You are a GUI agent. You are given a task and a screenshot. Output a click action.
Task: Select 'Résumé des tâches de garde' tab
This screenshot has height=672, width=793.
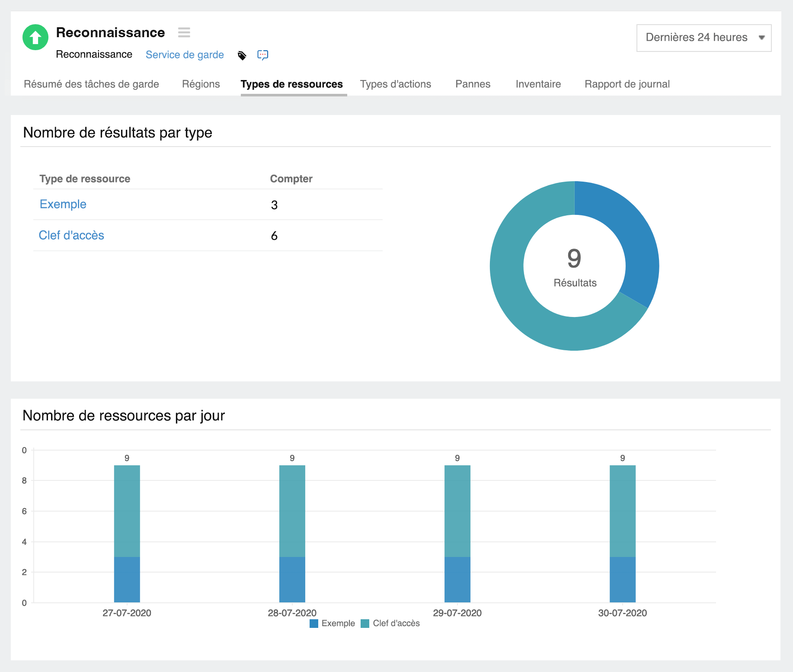tap(92, 84)
